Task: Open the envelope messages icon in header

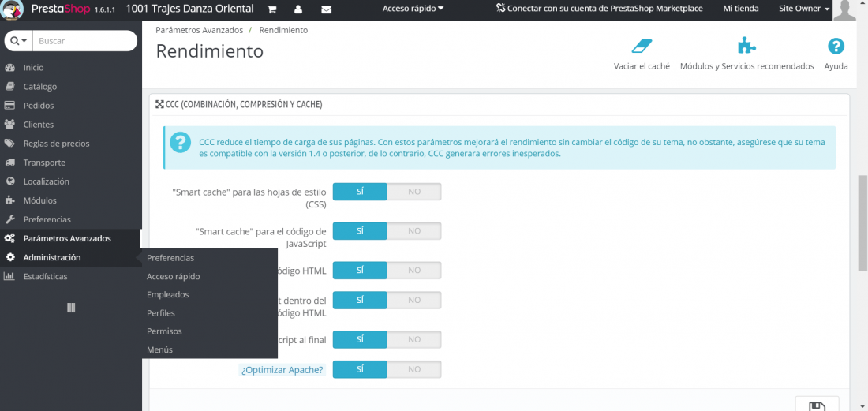Action: point(327,9)
